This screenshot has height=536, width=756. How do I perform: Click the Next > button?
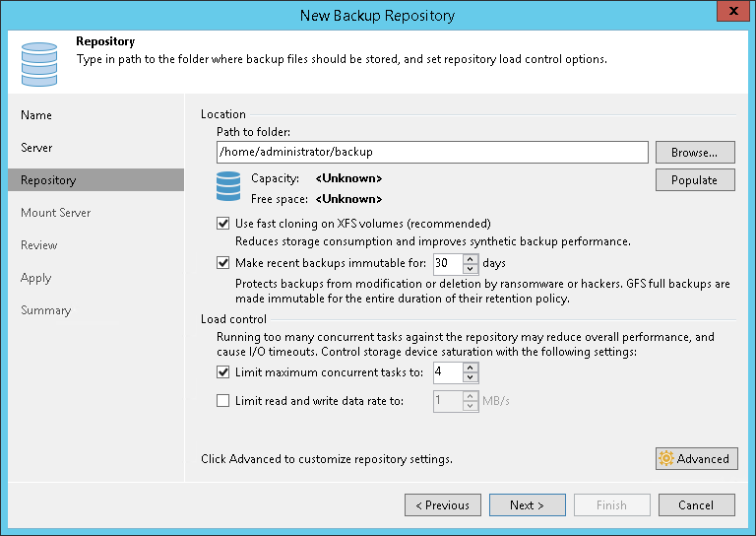[x=527, y=505]
